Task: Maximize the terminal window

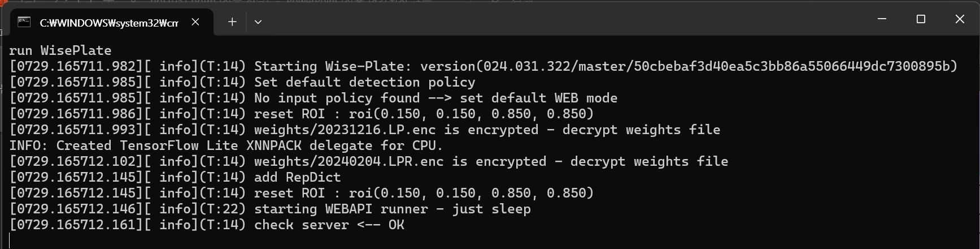Action: point(921,19)
